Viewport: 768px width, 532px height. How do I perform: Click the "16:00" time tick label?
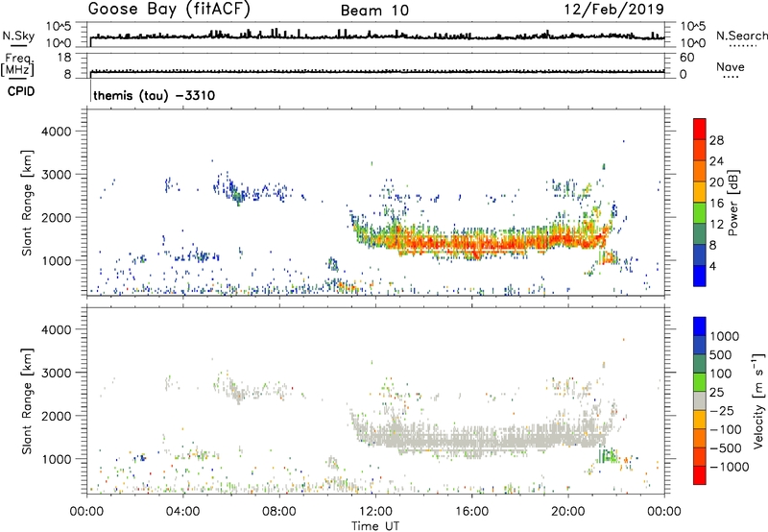pos(471,512)
